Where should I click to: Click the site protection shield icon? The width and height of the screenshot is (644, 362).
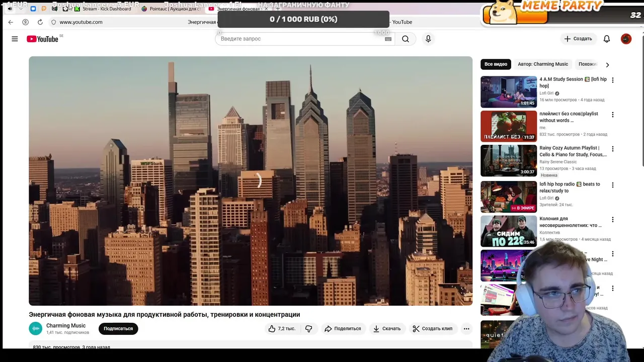pyautogui.click(x=53, y=22)
